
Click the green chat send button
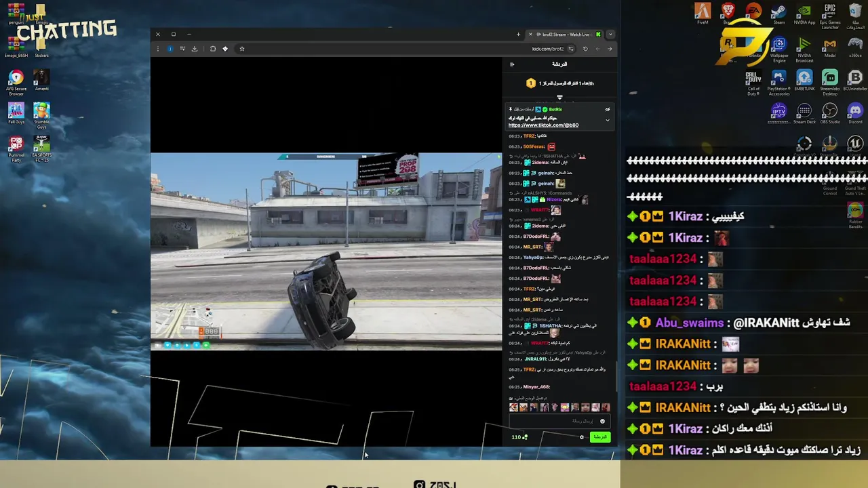click(600, 437)
